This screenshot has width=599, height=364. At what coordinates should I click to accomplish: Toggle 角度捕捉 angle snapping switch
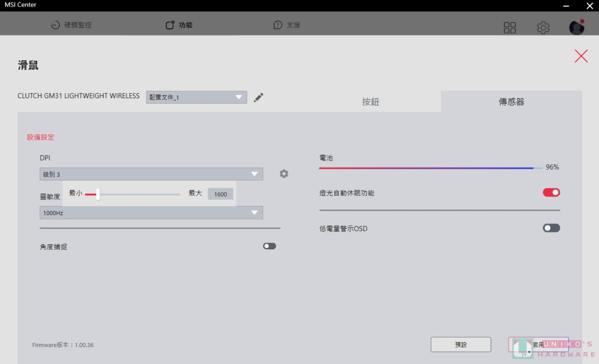[x=270, y=246]
